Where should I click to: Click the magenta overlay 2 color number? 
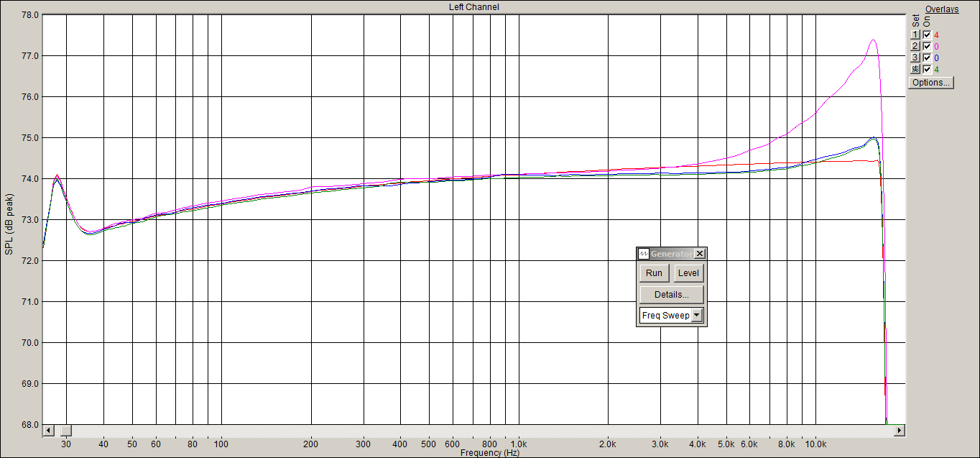pyautogui.click(x=936, y=46)
